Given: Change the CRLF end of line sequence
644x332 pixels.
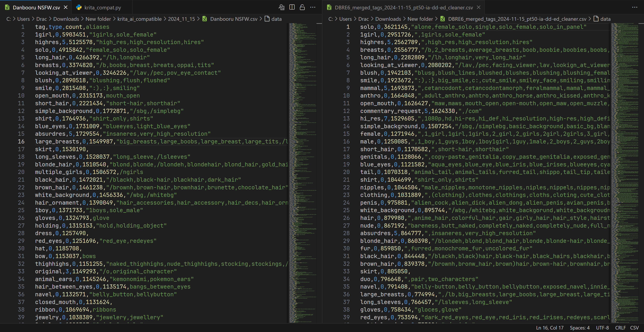Looking at the screenshot, I should (x=620, y=328).
